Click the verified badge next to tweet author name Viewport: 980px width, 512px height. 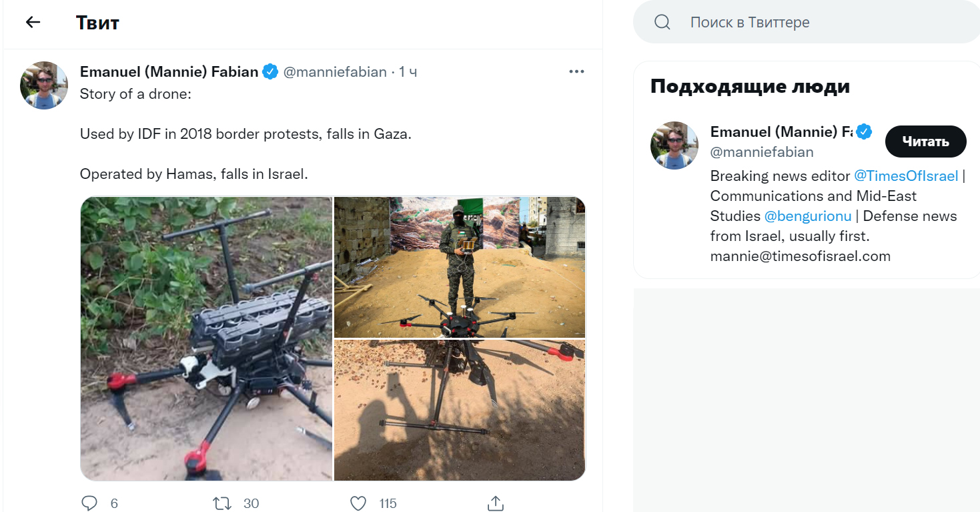(270, 72)
